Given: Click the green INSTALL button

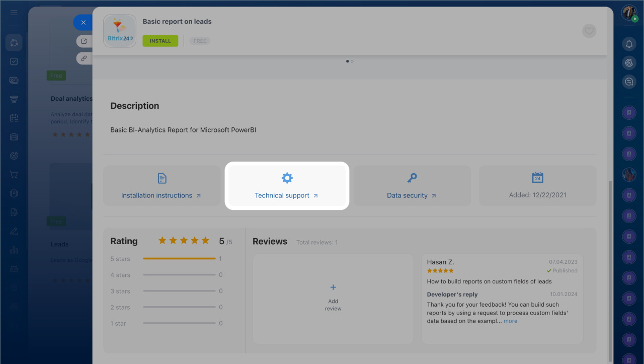Looking at the screenshot, I should tap(160, 41).
